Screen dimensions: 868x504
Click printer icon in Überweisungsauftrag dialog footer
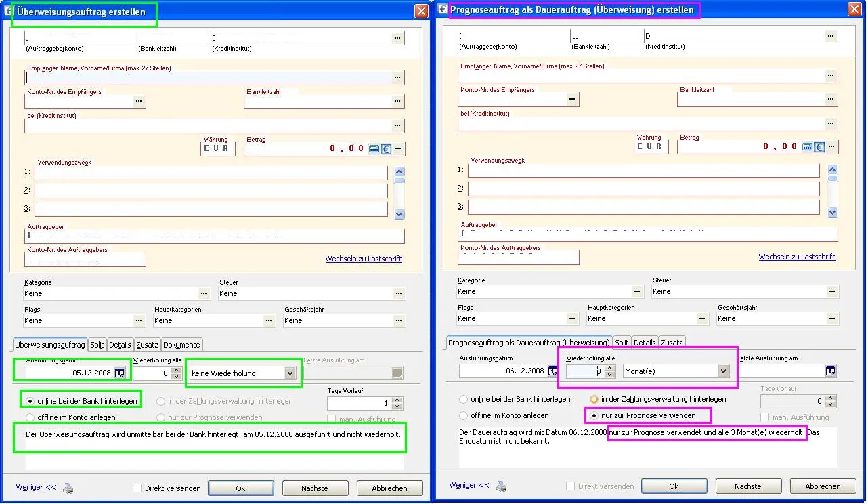pyautogui.click(x=68, y=488)
